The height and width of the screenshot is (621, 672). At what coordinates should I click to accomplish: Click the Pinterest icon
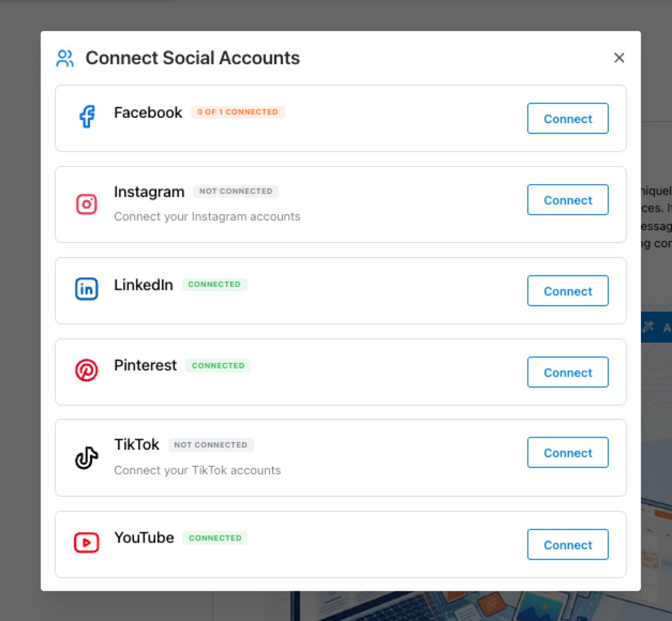[86, 370]
